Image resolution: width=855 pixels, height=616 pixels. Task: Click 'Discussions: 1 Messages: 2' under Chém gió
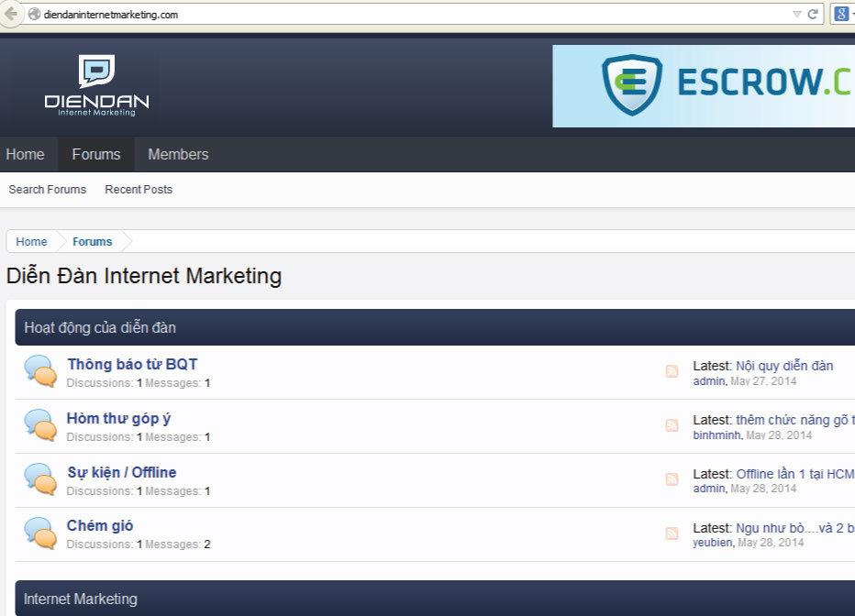tap(139, 544)
